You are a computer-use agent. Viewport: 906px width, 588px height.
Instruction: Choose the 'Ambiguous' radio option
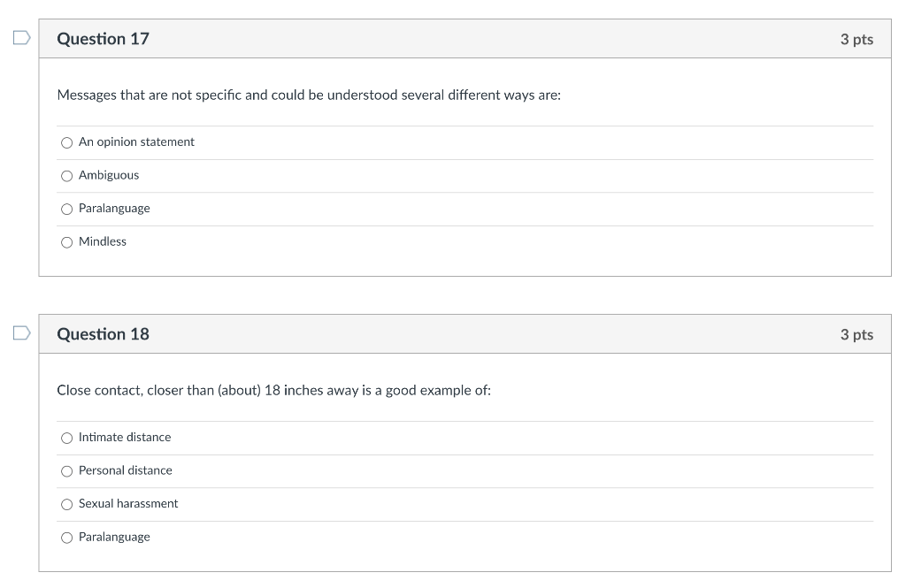click(67, 176)
